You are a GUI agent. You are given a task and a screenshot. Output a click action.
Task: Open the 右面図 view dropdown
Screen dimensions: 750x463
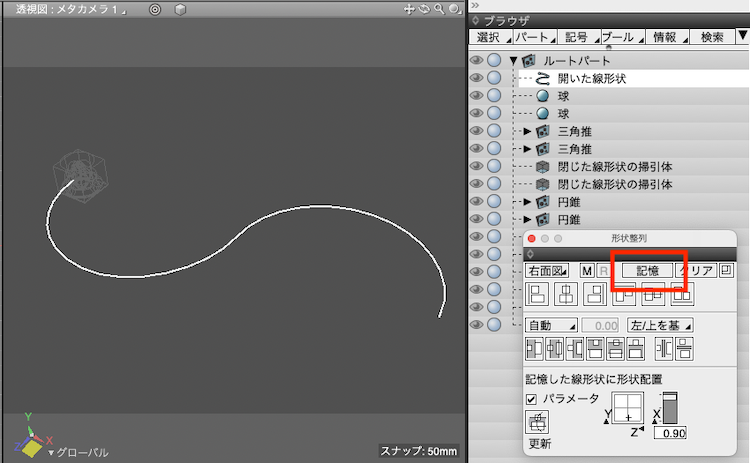[x=546, y=271]
